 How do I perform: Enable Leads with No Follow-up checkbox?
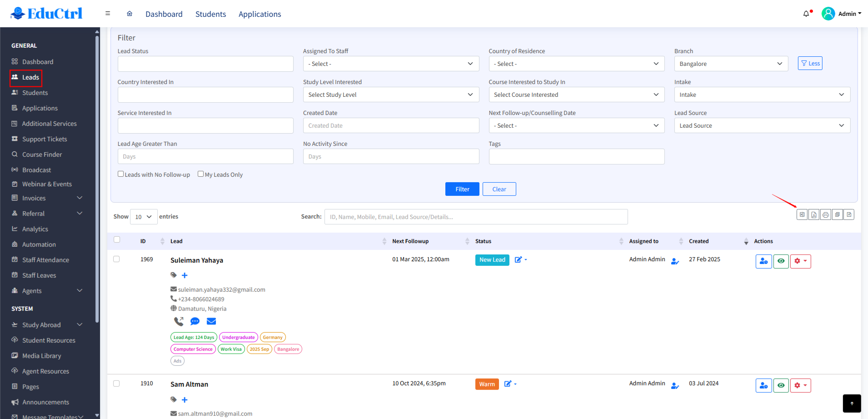[x=121, y=174]
